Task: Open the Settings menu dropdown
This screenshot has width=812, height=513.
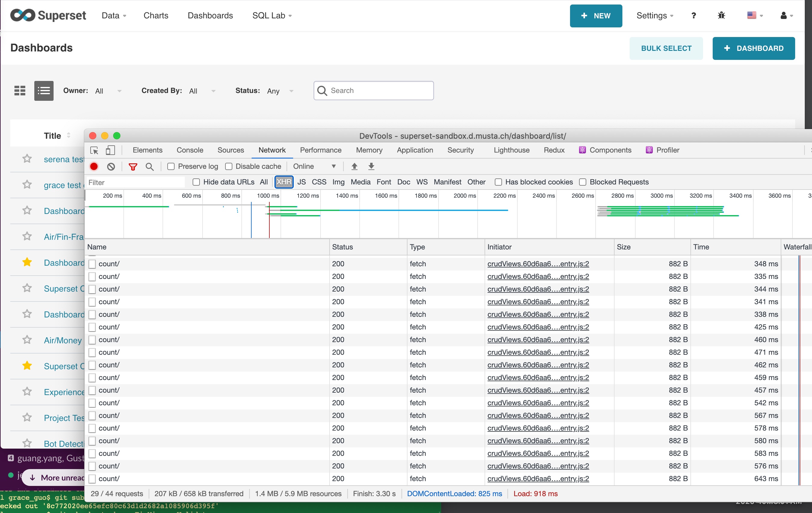Action: pyautogui.click(x=655, y=16)
